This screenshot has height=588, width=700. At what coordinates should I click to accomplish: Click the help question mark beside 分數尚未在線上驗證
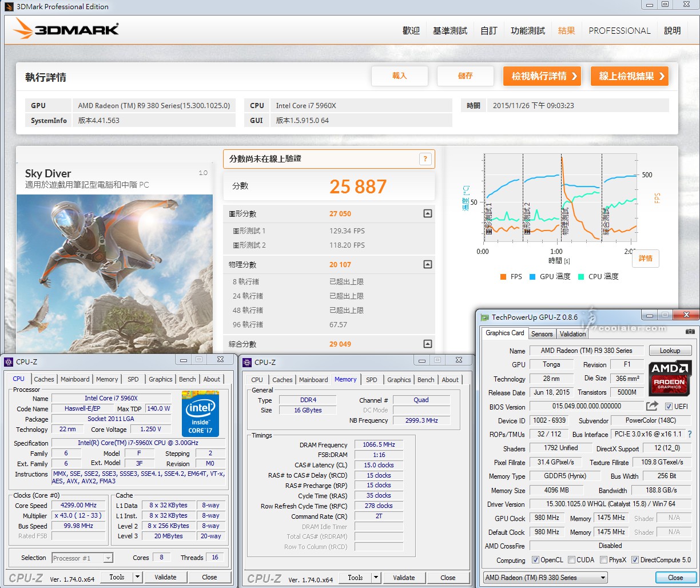(x=425, y=159)
